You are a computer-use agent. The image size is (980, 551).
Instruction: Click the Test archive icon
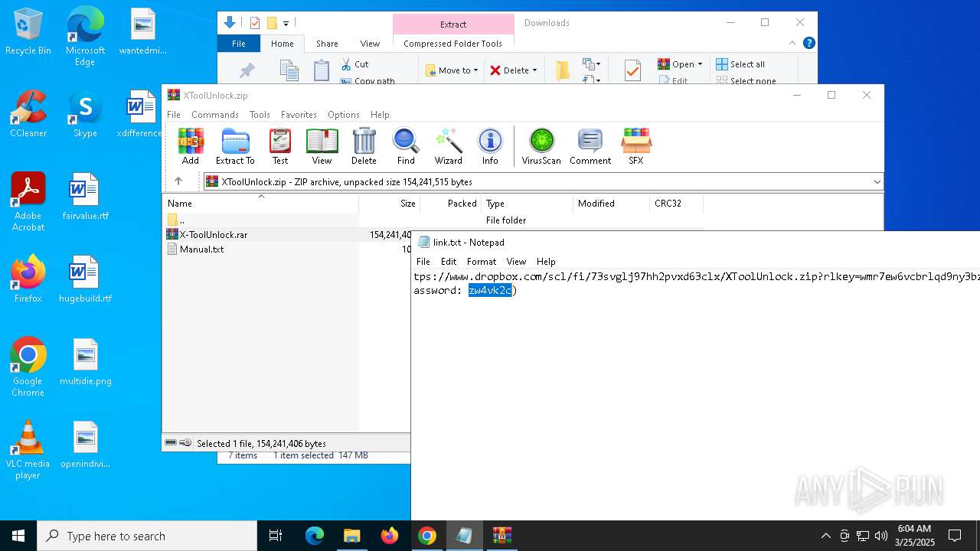(x=280, y=146)
